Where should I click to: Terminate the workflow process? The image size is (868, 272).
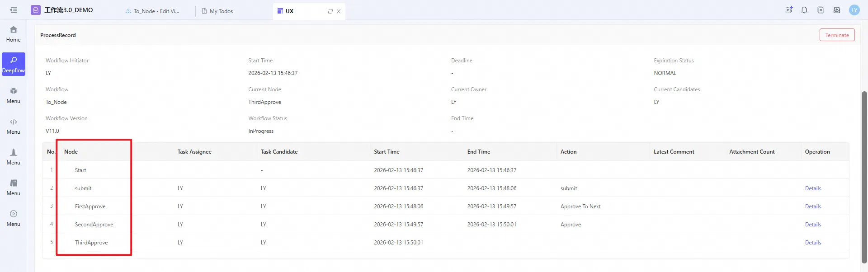(837, 35)
